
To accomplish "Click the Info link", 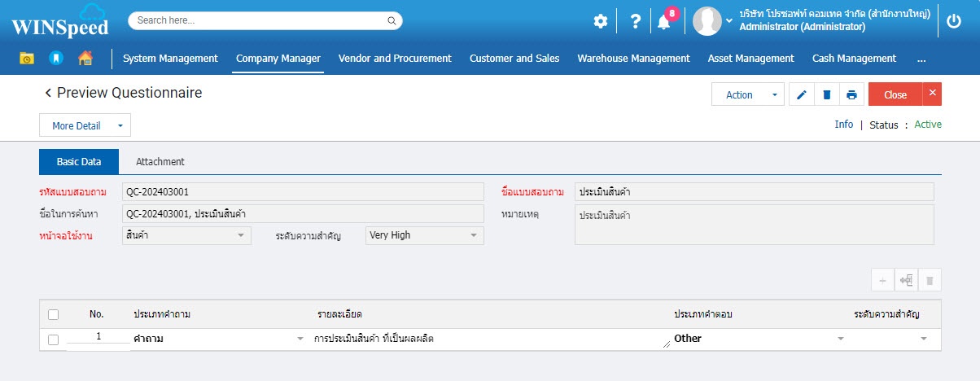I will pos(843,125).
